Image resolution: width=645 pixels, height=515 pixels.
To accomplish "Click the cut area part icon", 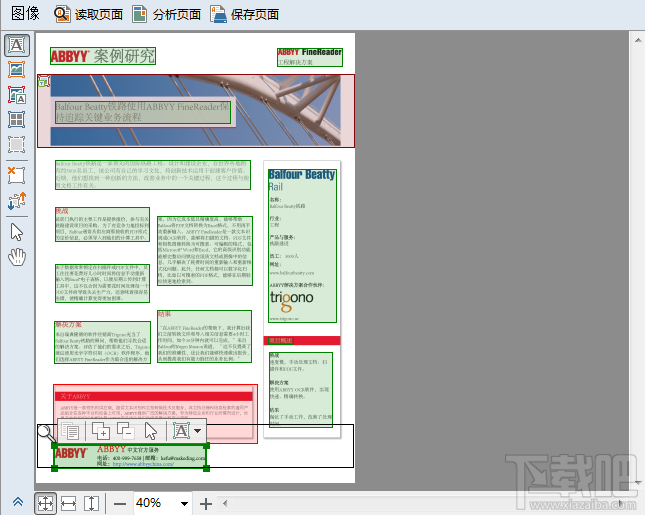I will (x=126, y=431).
